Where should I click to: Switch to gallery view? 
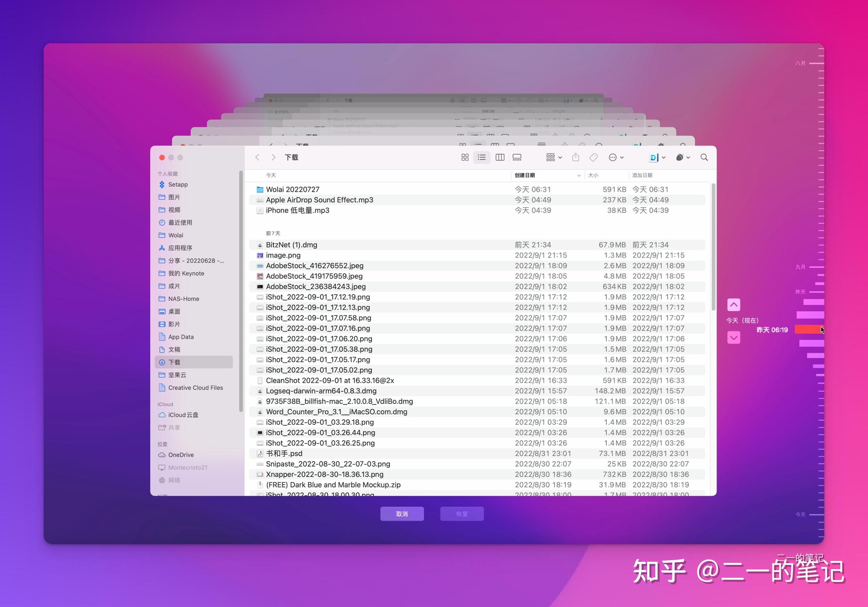coord(517,157)
